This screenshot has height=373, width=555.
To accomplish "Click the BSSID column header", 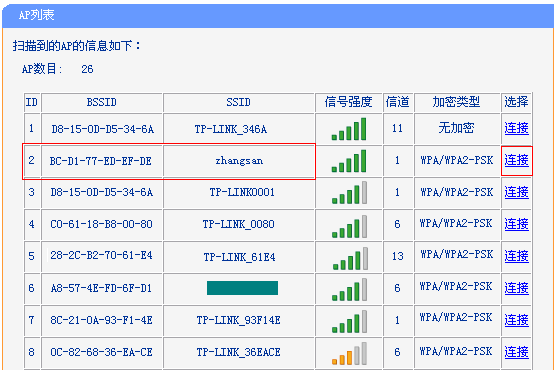I will (x=102, y=102).
